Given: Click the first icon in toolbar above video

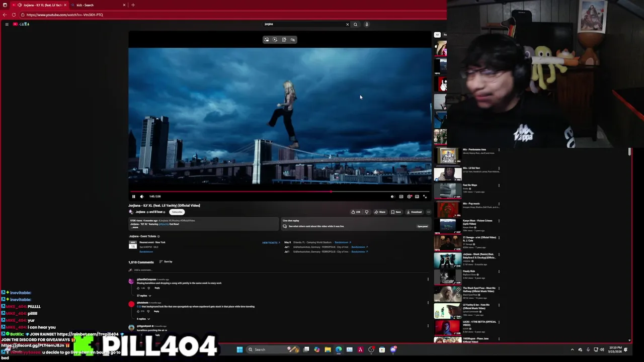Looking at the screenshot, I should point(267,40).
